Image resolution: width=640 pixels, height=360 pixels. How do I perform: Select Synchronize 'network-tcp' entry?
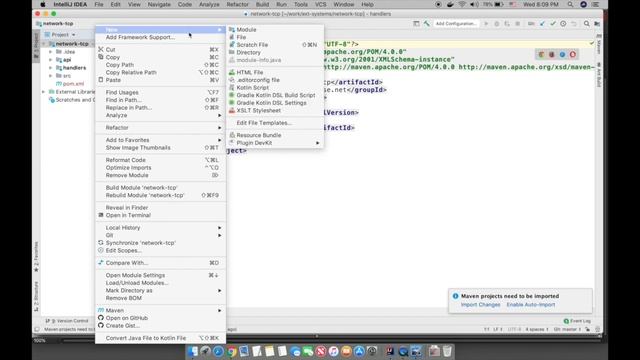point(160,243)
